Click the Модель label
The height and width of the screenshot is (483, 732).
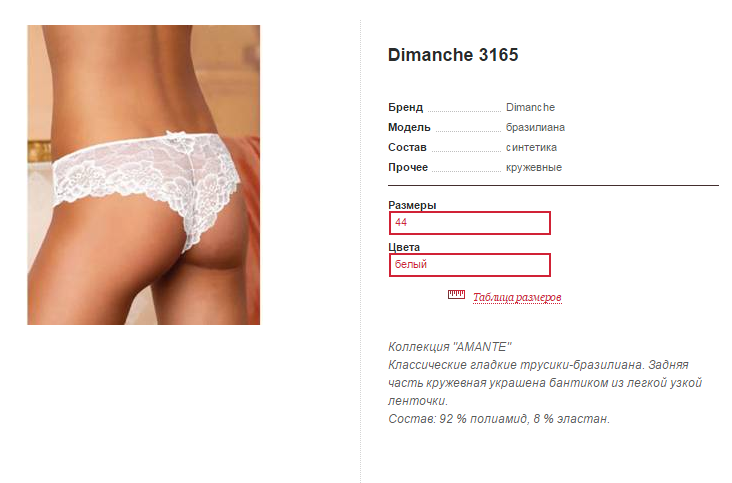[x=409, y=127]
